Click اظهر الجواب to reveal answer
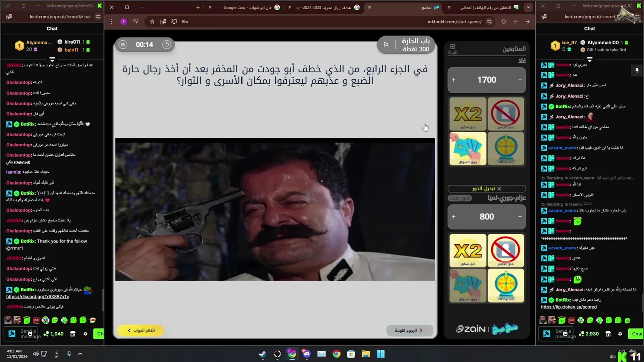644x362 pixels. pos(140,330)
